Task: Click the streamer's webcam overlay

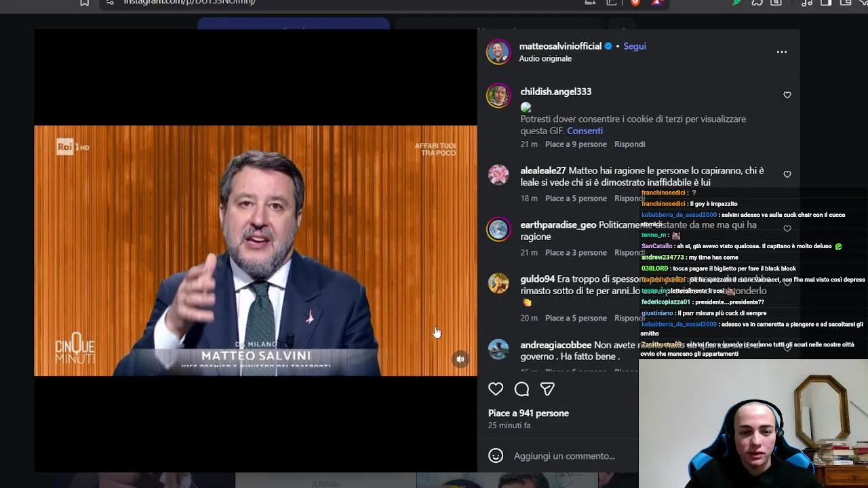Action: [753, 423]
